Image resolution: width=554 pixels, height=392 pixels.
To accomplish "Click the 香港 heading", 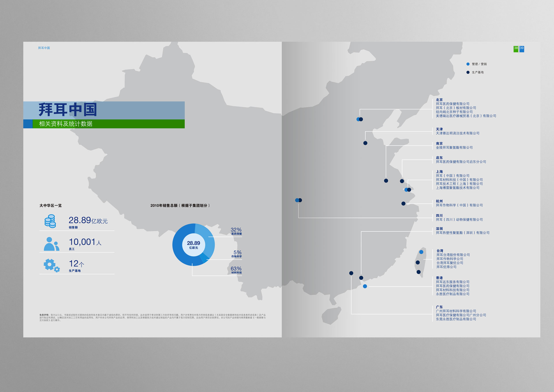I will point(439,278).
